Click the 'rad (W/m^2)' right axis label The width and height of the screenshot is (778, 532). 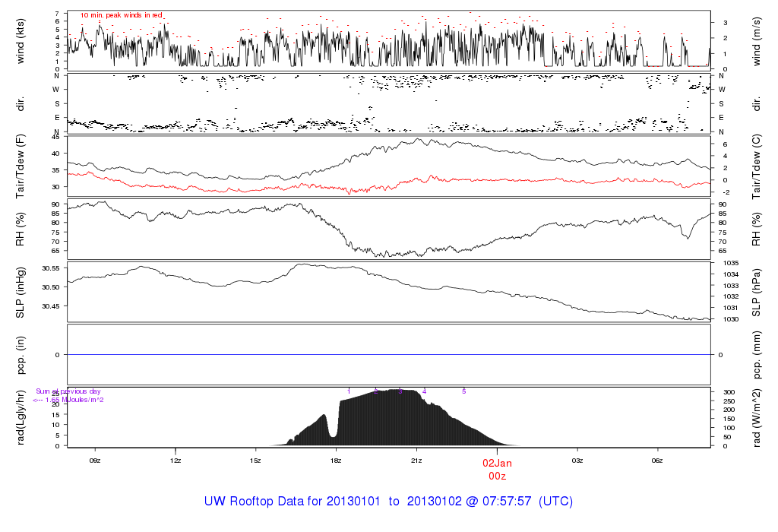[757, 417]
